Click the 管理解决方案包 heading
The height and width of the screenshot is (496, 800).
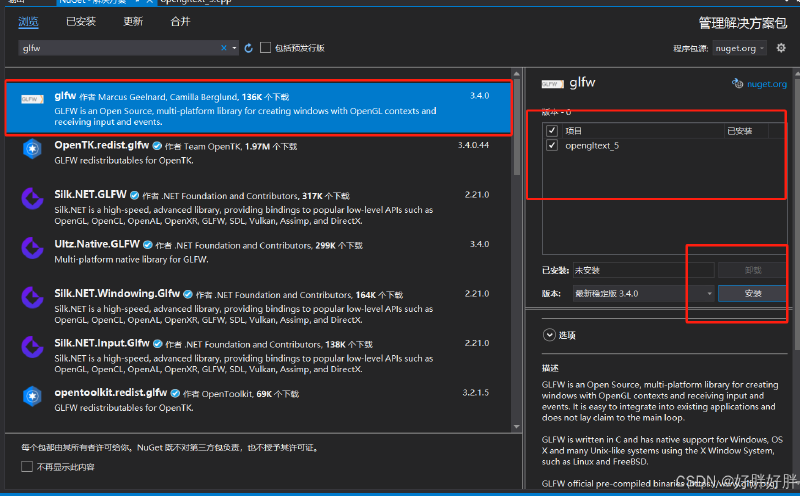(x=743, y=23)
